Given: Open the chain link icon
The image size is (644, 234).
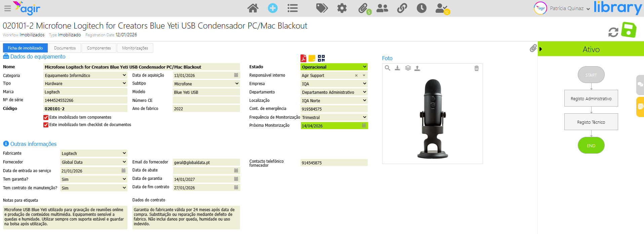Looking at the screenshot, I should [402, 8].
